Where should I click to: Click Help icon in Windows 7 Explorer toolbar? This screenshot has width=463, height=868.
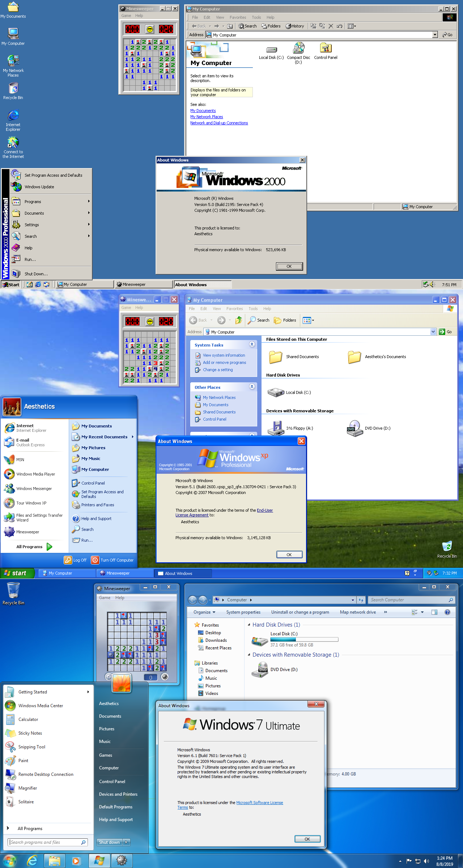(447, 612)
